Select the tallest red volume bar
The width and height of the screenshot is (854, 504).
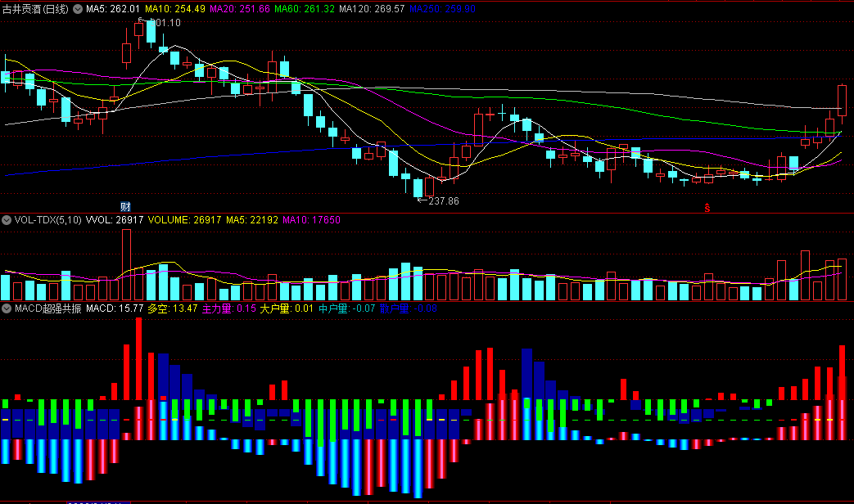click(126, 265)
